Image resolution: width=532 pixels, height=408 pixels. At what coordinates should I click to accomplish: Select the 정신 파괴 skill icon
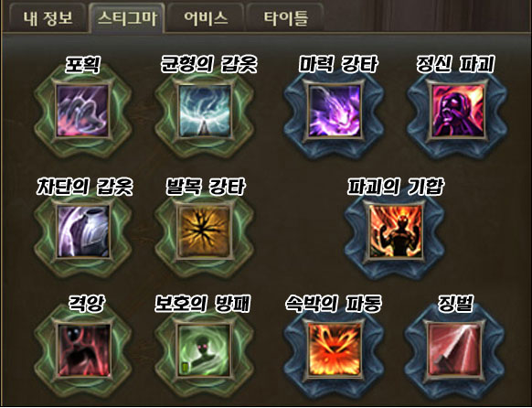click(x=458, y=111)
